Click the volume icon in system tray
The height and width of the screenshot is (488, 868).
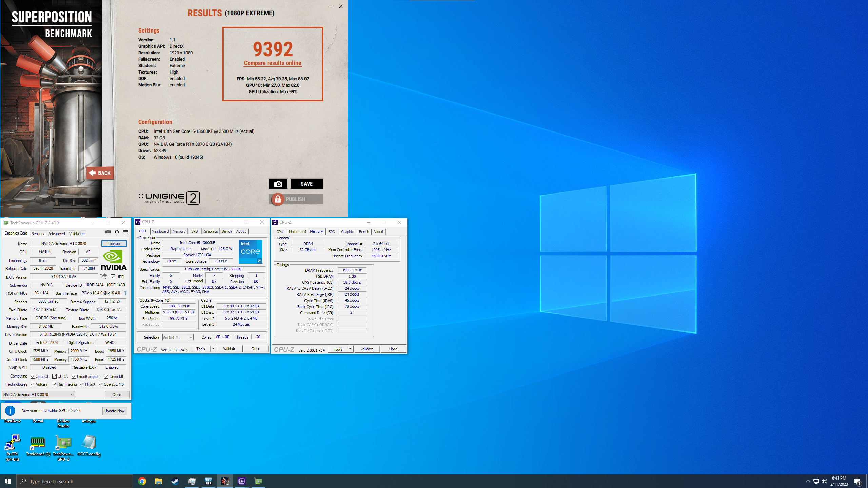coord(824,481)
